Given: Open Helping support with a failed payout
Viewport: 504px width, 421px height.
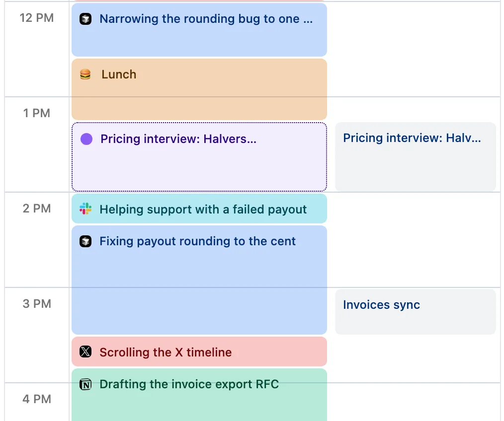Looking at the screenshot, I should click(199, 209).
